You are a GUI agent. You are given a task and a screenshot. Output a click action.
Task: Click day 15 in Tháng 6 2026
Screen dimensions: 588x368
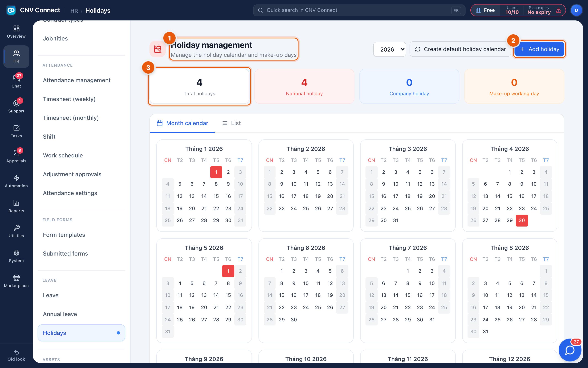coord(282,295)
